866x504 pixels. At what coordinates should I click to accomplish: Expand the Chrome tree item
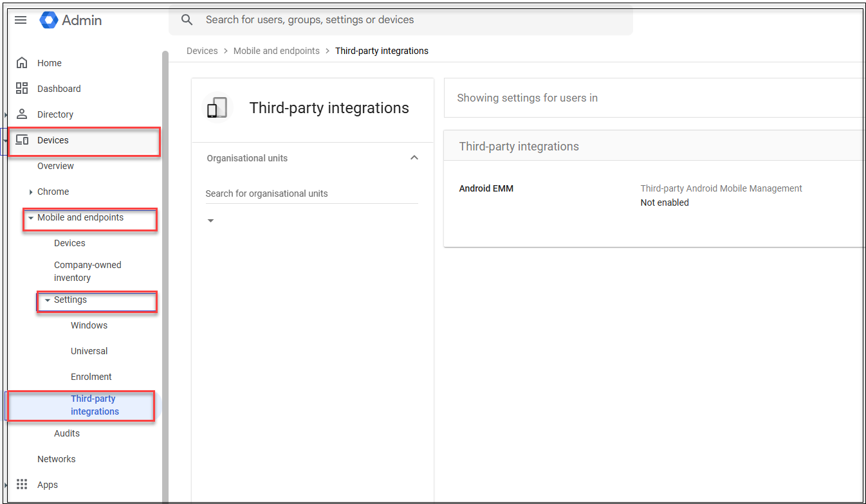coord(31,192)
